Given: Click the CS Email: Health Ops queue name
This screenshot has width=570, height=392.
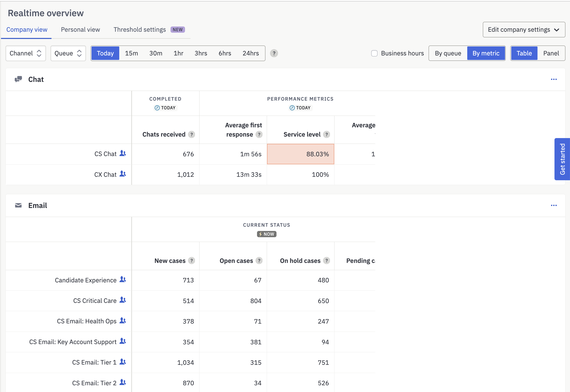Looking at the screenshot, I should (x=86, y=321).
